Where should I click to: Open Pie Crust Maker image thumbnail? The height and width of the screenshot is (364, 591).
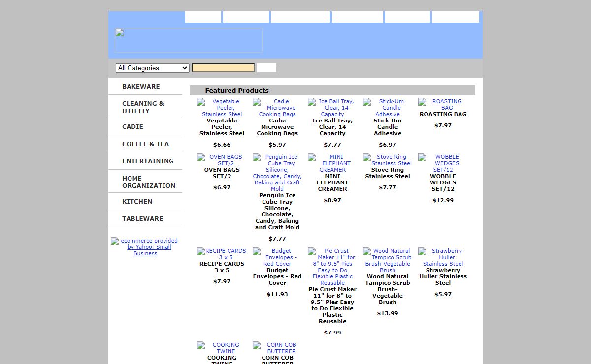332,267
